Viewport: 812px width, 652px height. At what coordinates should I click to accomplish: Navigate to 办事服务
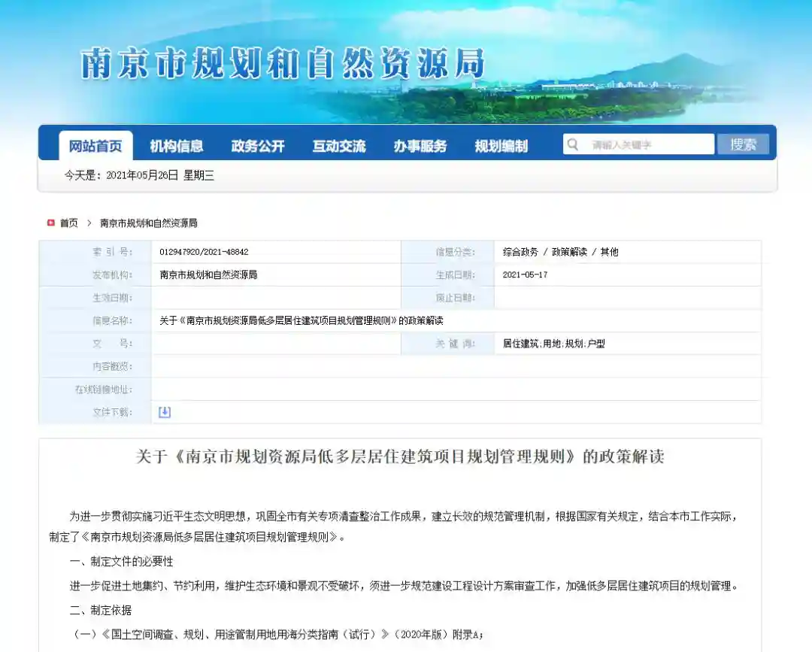[x=420, y=146]
